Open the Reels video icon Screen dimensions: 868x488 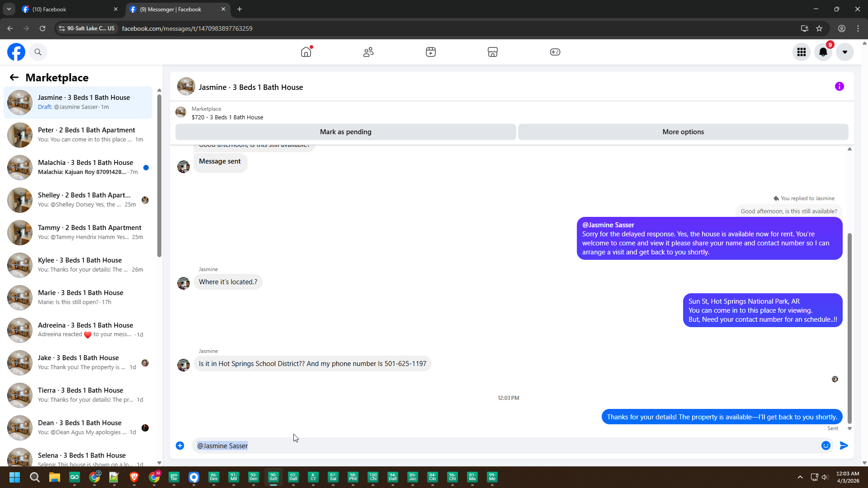tap(431, 52)
